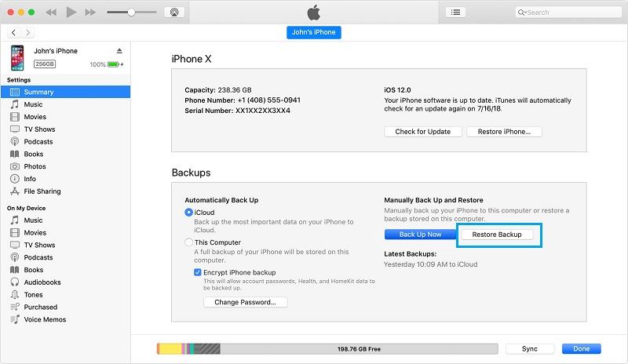Eject John's iPhone with eject icon
This screenshot has height=364, width=628.
click(119, 51)
